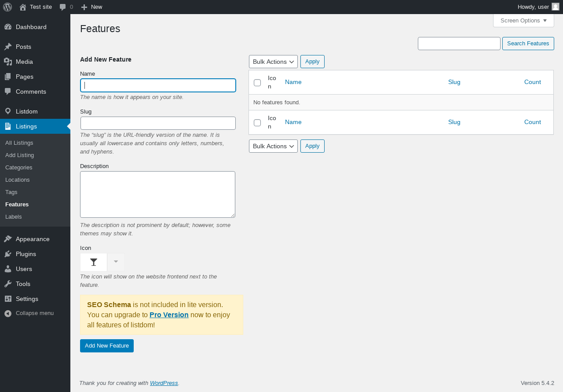Open the Categories submenu item
This screenshot has width=563, height=392.
click(19, 168)
